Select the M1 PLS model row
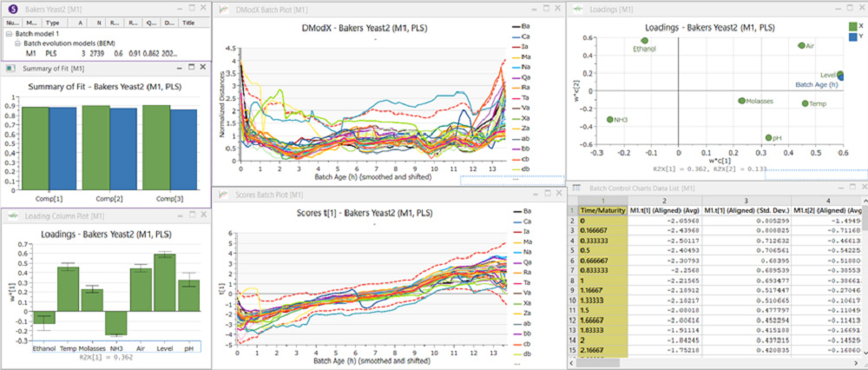Screen dimensions: 868x370 (105, 54)
